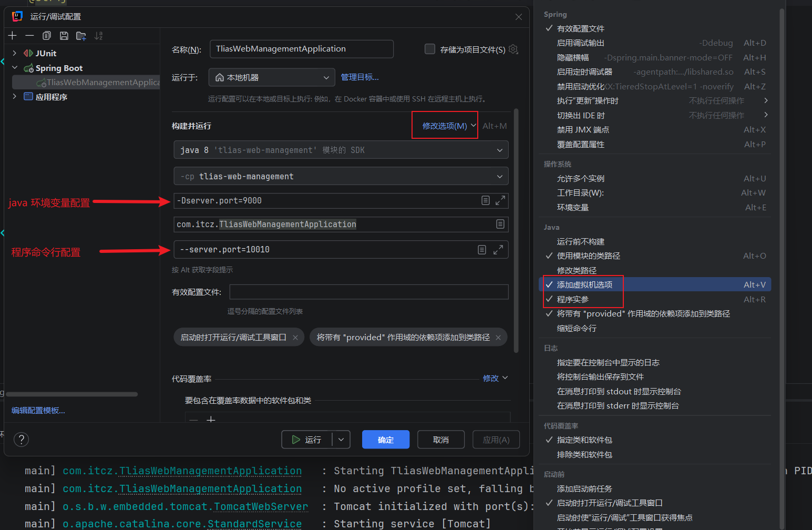Open the help question mark button
This screenshot has width=812, height=530.
[x=21, y=440]
